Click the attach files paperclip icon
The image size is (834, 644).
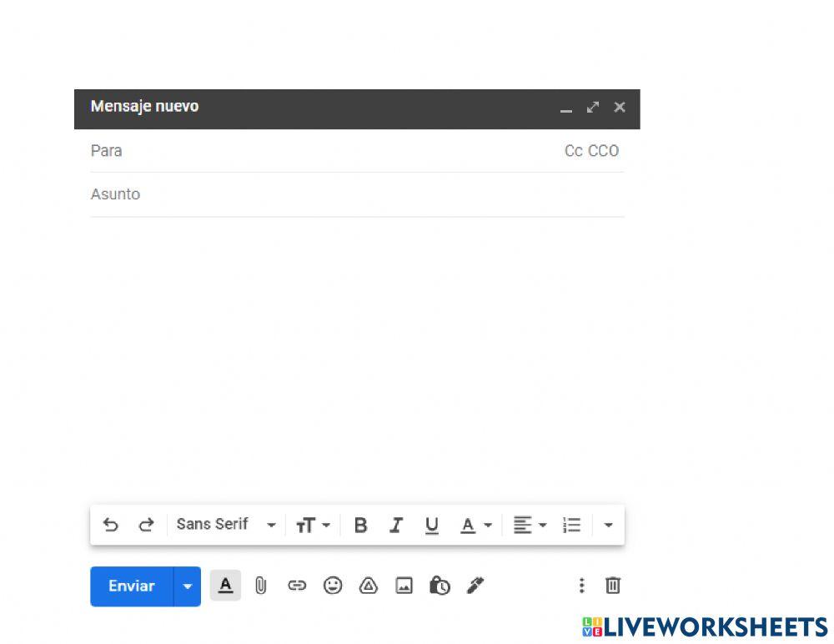pos(260,586)
